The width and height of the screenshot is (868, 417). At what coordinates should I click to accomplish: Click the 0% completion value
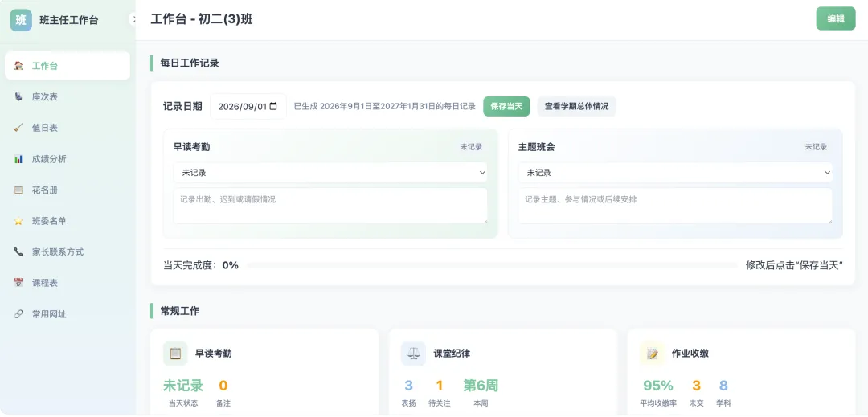click(x=231, y=265)
